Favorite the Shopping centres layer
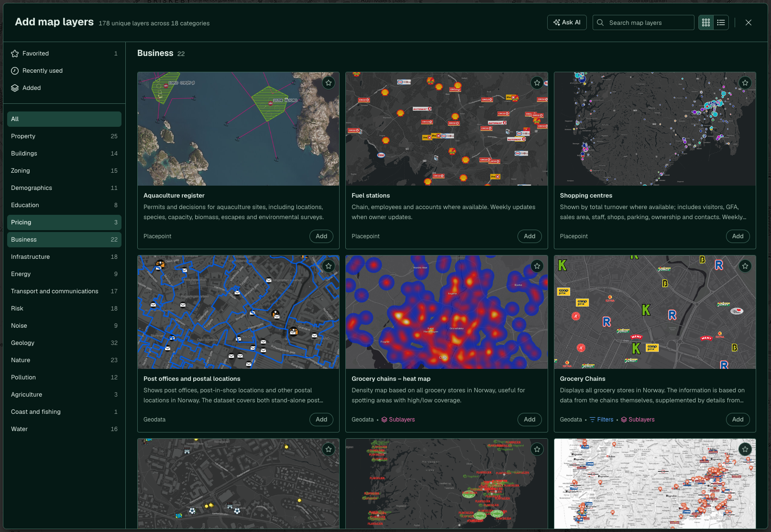This screenshot has height=532, width=771. coord(745,83)
